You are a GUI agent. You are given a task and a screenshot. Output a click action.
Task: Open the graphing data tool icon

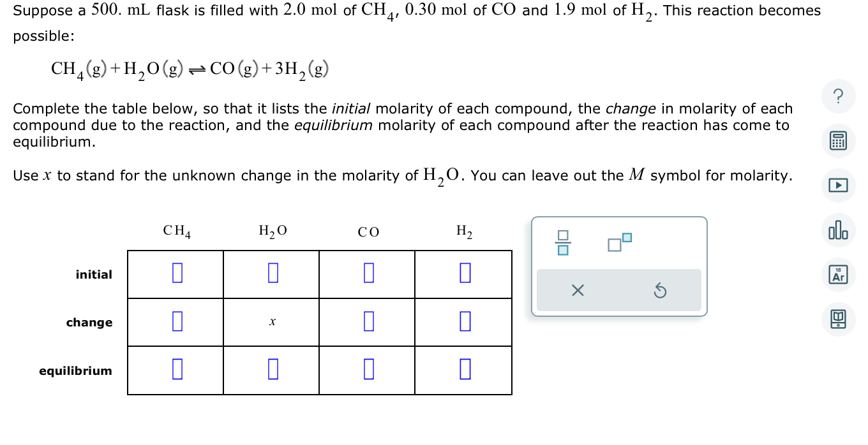click(838, 230)
